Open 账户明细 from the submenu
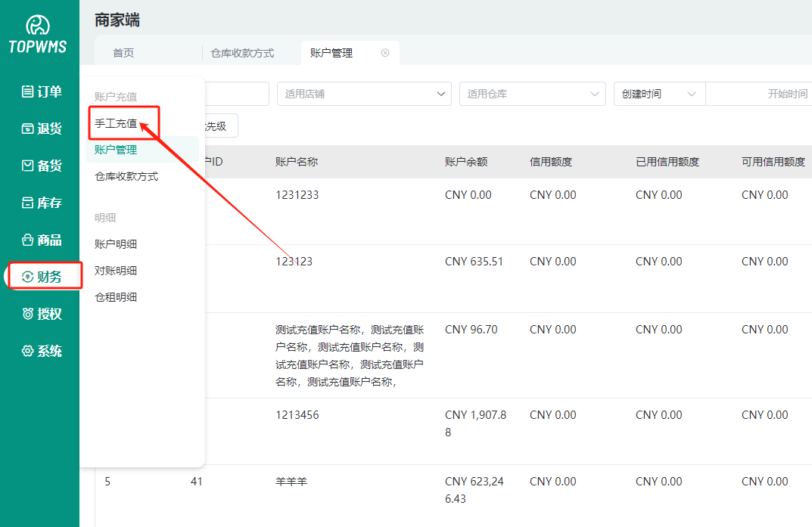Screen dimensions: 812x527 click(x=116, y=244)
